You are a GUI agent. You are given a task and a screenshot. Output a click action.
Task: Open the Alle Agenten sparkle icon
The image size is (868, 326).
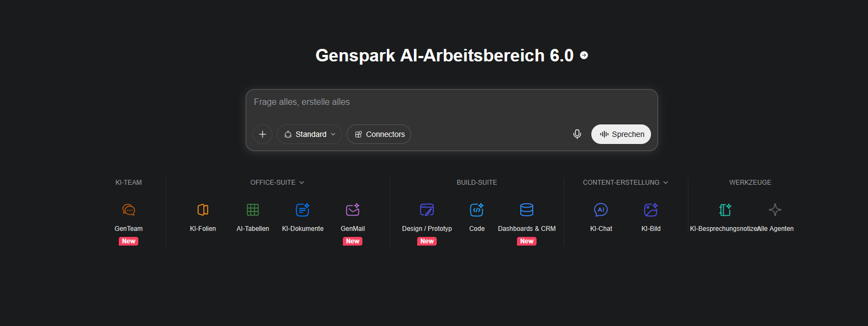775,210
